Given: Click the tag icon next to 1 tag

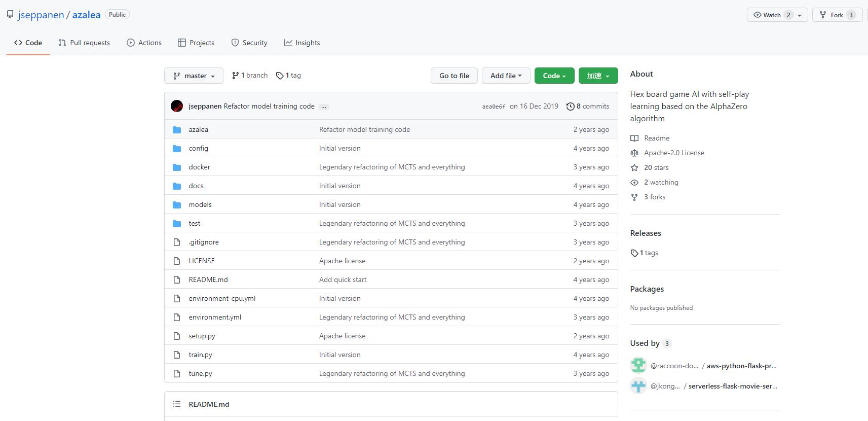Looking at the screenshot, I should [280, 76].
